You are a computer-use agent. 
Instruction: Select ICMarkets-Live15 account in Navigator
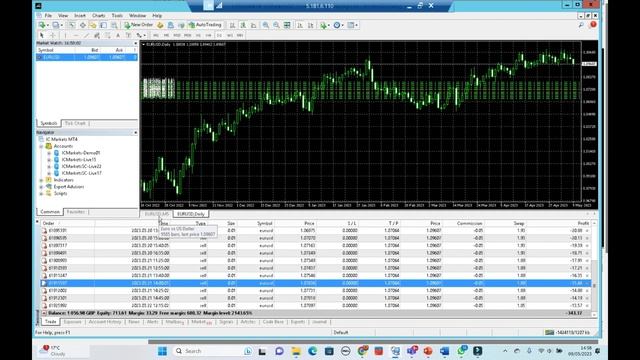[79, 160]
